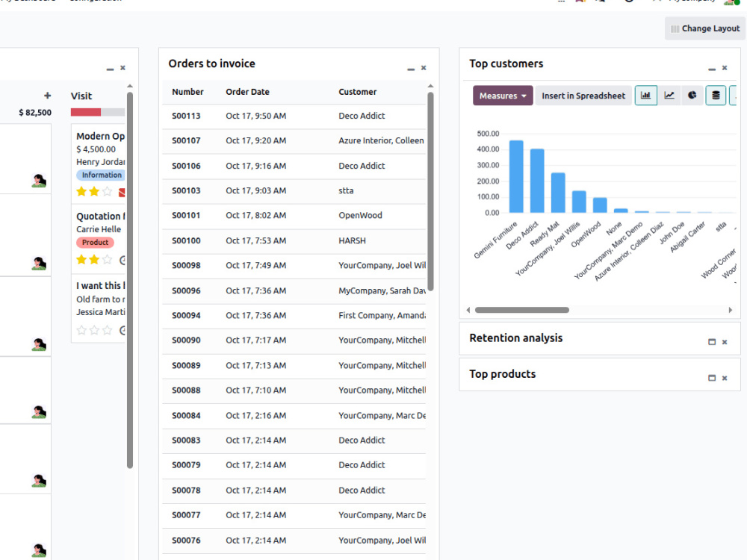Screen dimensions: 747x560
Task: Click salesperson avatar beside I want this card
Action: [39, 344]
